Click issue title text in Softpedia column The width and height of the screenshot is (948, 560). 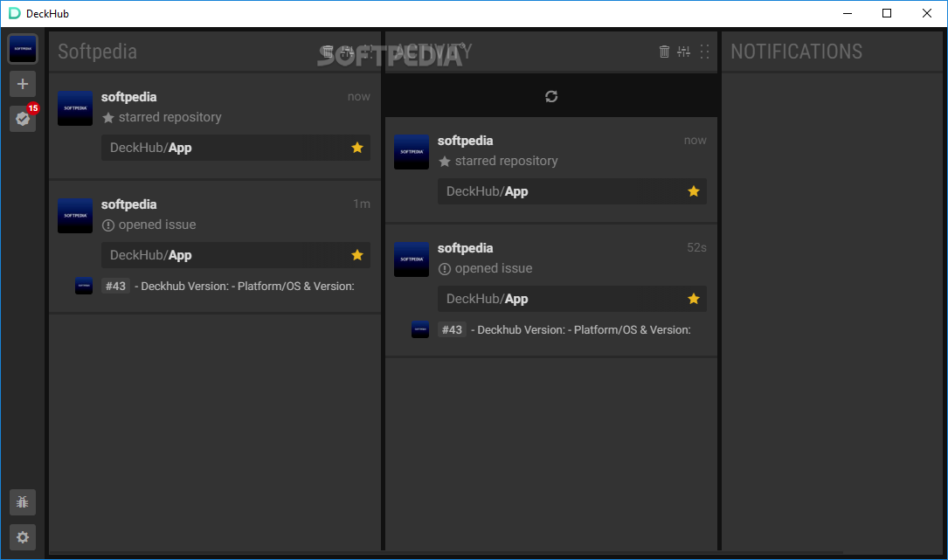click(245, 286)
